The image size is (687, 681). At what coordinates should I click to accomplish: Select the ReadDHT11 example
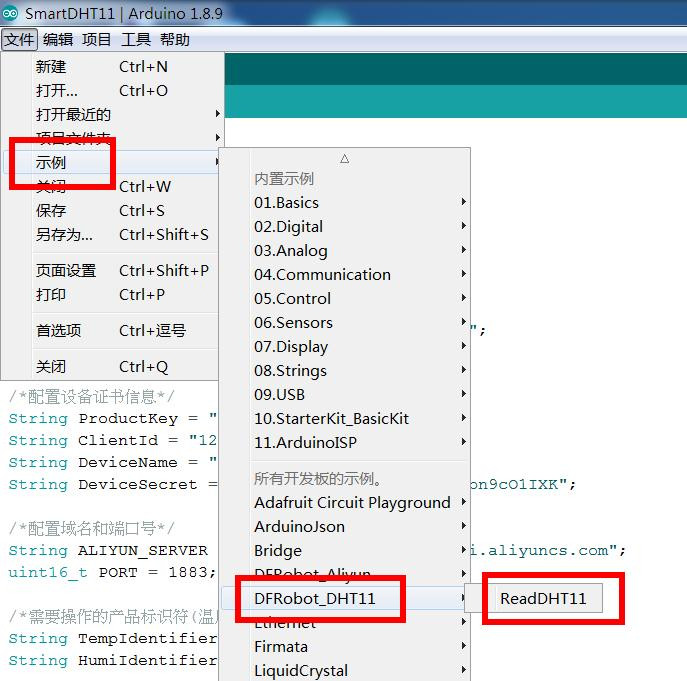(x=543, y=599)
